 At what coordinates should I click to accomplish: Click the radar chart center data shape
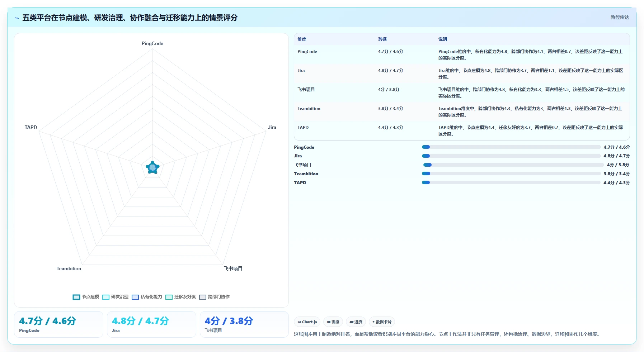tap(152, 167)
